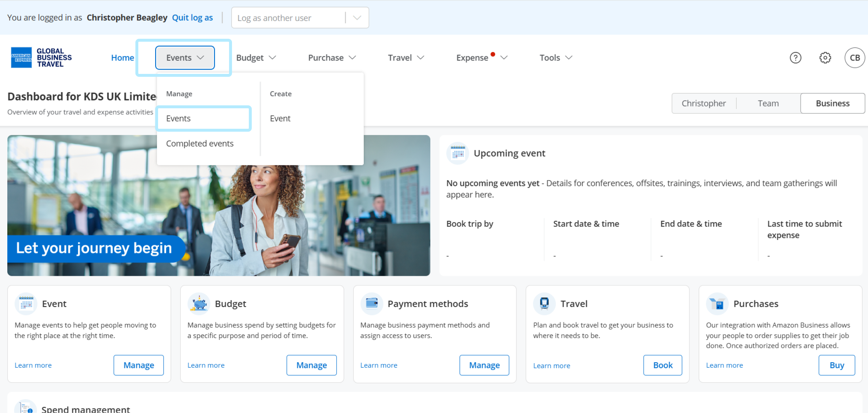
Task: Click the Payment methods wallet icon
Action: pyautogui.click(x=371, y=304)
